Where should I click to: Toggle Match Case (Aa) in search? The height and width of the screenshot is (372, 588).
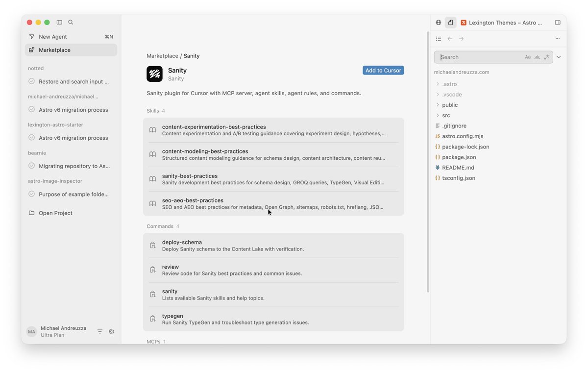[528, 57]
